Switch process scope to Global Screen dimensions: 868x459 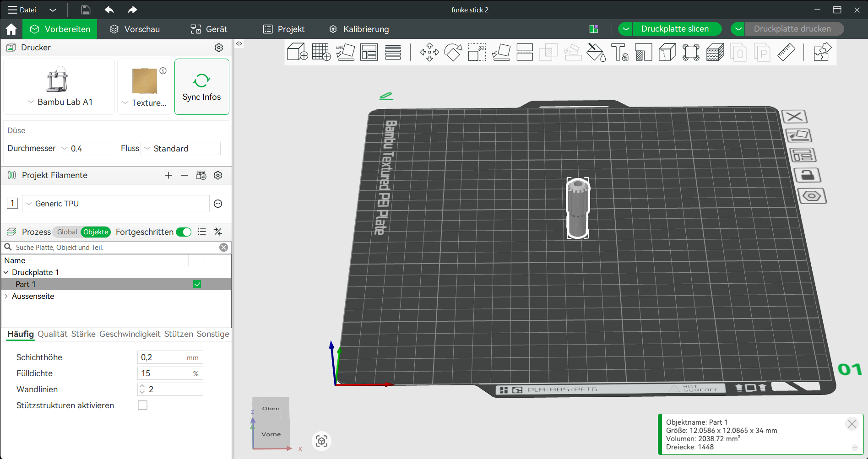[67, 232]
